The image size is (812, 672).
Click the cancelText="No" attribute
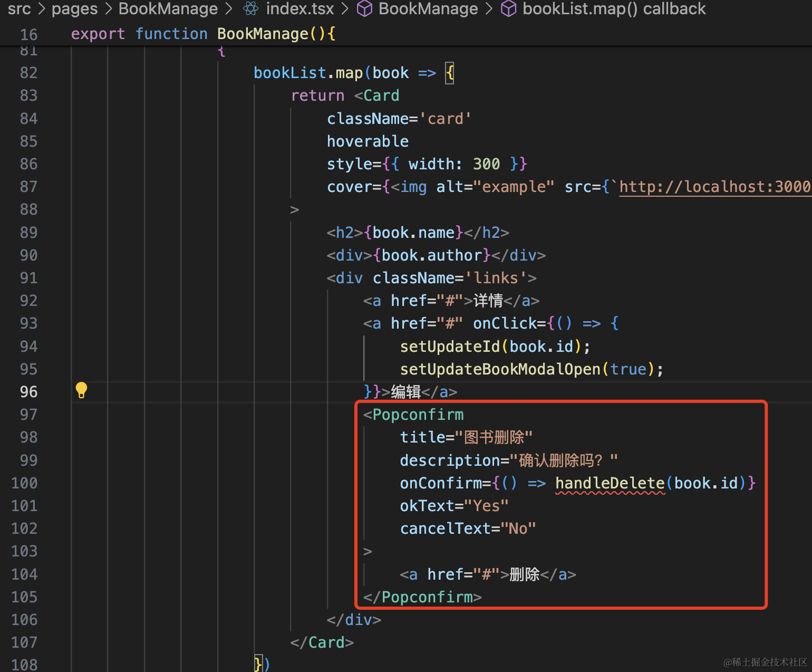468,529
